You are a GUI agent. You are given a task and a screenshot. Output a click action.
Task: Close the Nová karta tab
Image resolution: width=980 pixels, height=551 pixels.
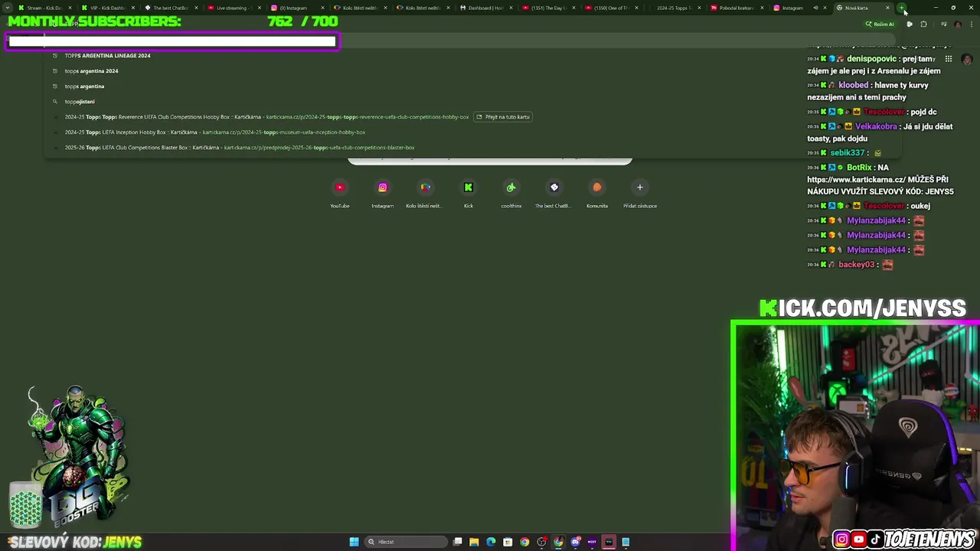(887, 8)
